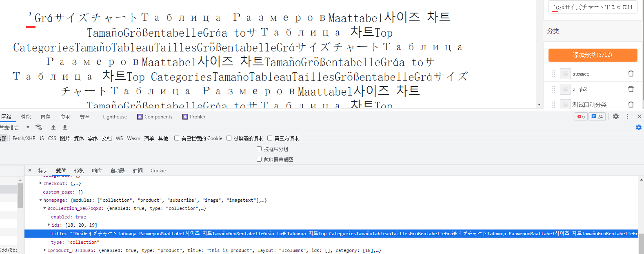Switch to the 安全 tab
644x254 pixels.
coord(84,117)
